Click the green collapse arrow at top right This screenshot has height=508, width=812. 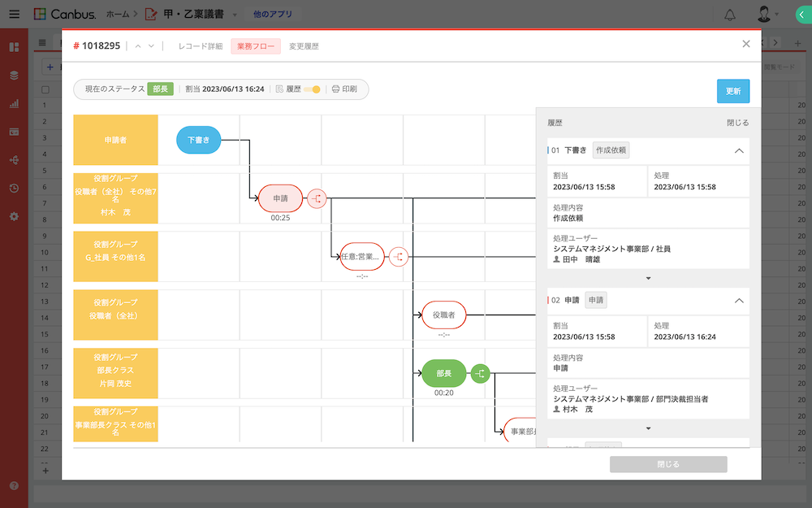[x=802, y=15]
